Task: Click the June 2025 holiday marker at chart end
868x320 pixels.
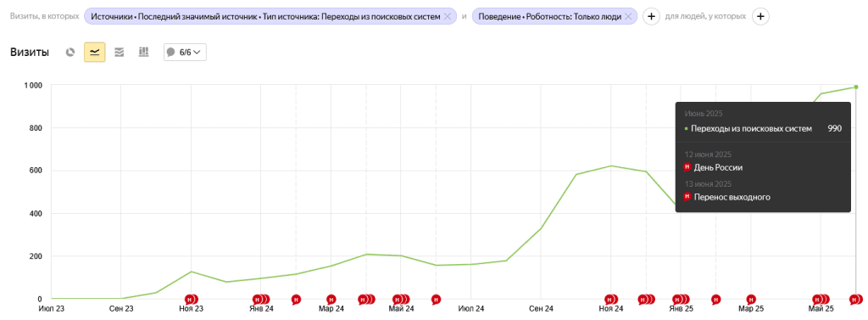Action: click(x=856, y=300)
